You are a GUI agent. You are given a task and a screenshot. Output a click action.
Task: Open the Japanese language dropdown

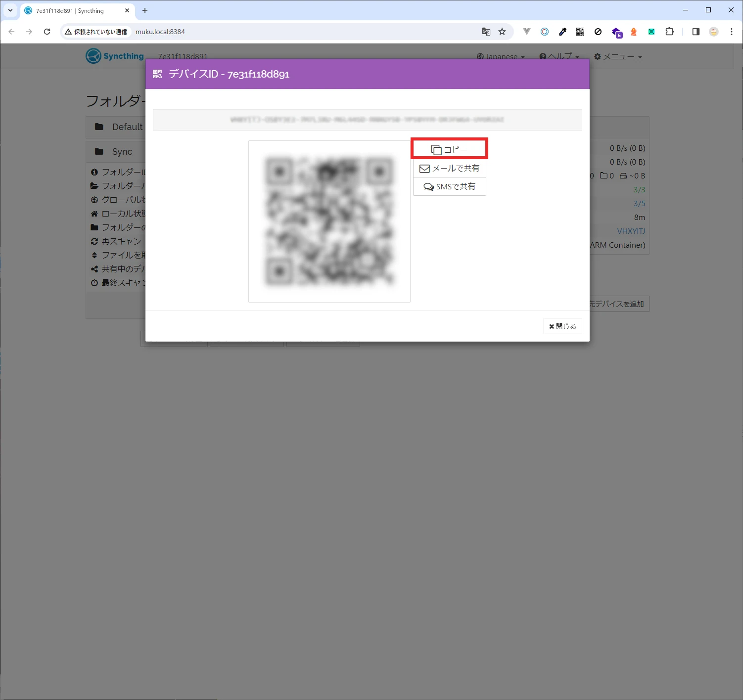501,56
